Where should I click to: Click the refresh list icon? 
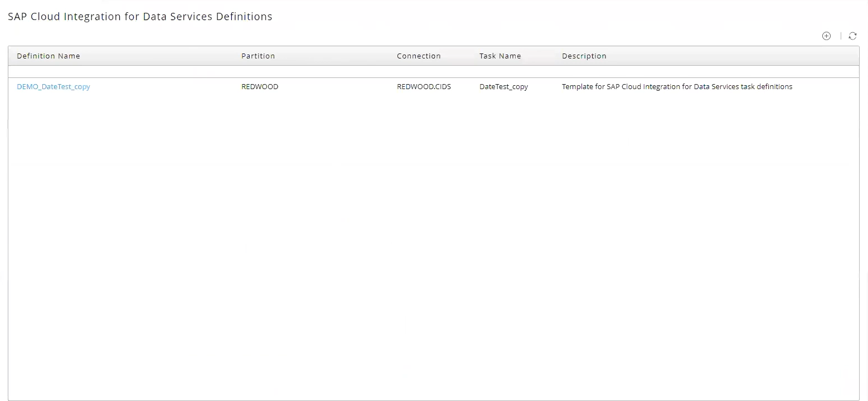[x=852, y=36]
